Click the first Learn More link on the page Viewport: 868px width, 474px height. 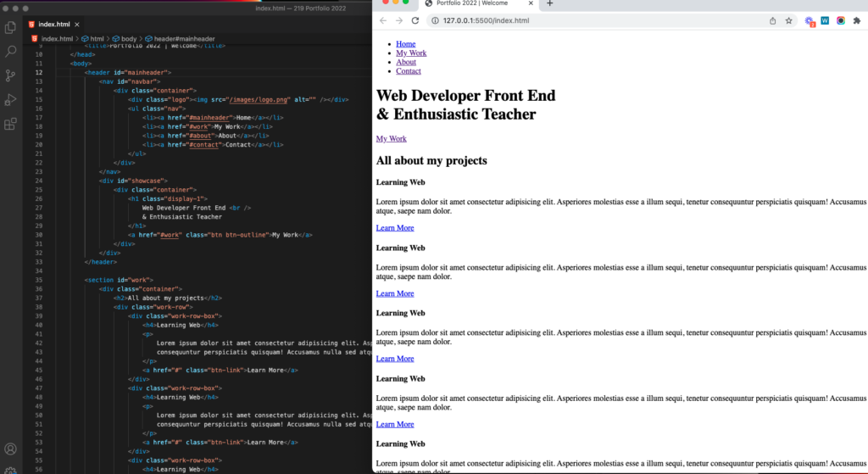(x=395, y=227)
